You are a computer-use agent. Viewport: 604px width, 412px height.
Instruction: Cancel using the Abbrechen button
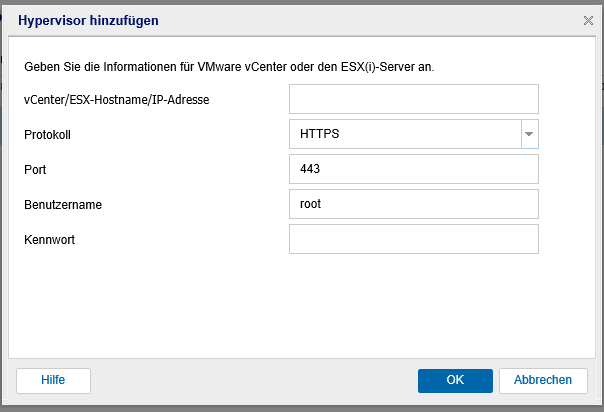coord(543,380)
